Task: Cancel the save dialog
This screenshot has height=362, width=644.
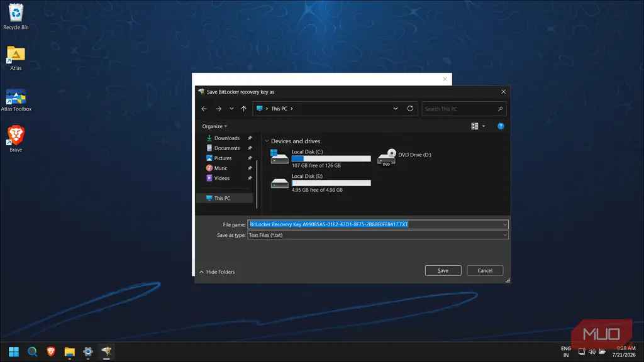Action: point(485,270)
